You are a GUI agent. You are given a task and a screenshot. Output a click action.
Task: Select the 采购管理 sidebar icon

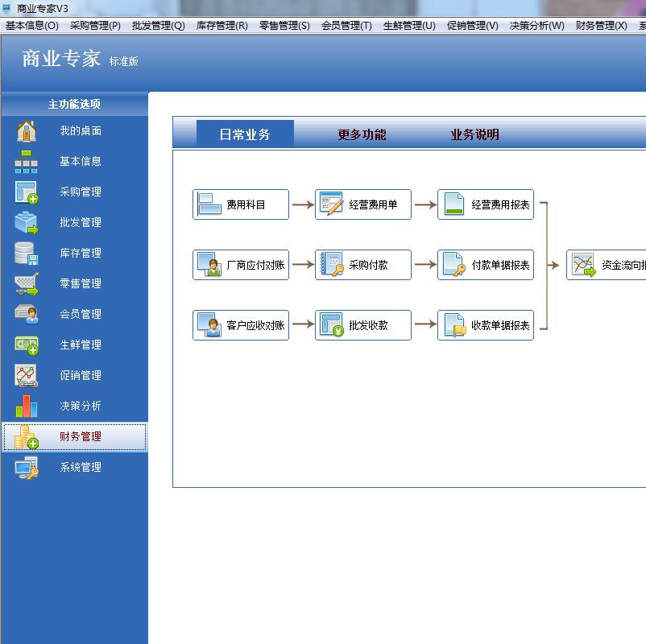(27, 192)
